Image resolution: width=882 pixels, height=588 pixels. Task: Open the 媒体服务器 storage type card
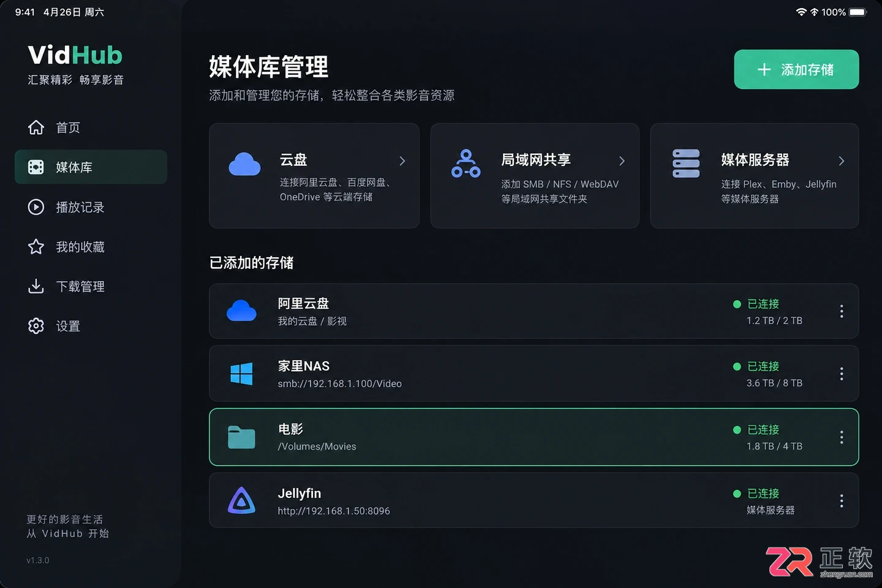755,176
